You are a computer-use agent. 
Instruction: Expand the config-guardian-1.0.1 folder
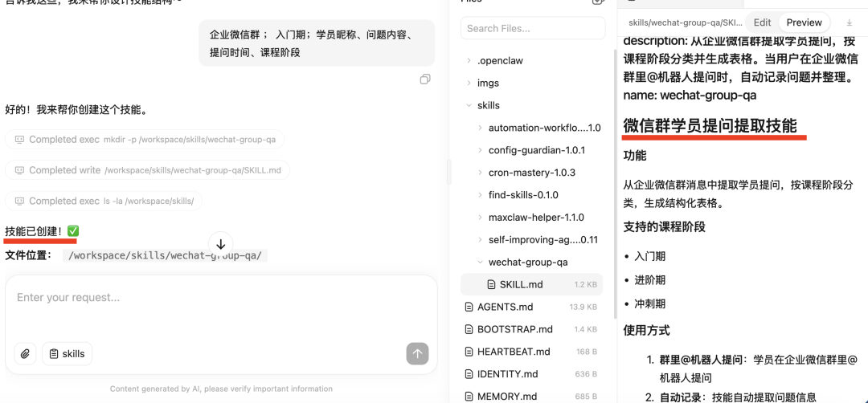[480, 150]
